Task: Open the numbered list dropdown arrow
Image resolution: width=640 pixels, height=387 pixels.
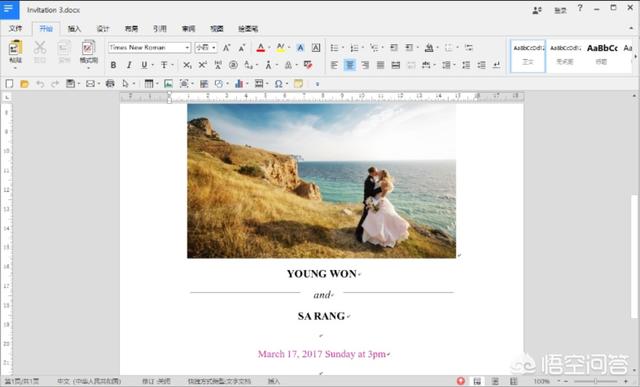Action: pyautogui.click(x=362, y=48)
